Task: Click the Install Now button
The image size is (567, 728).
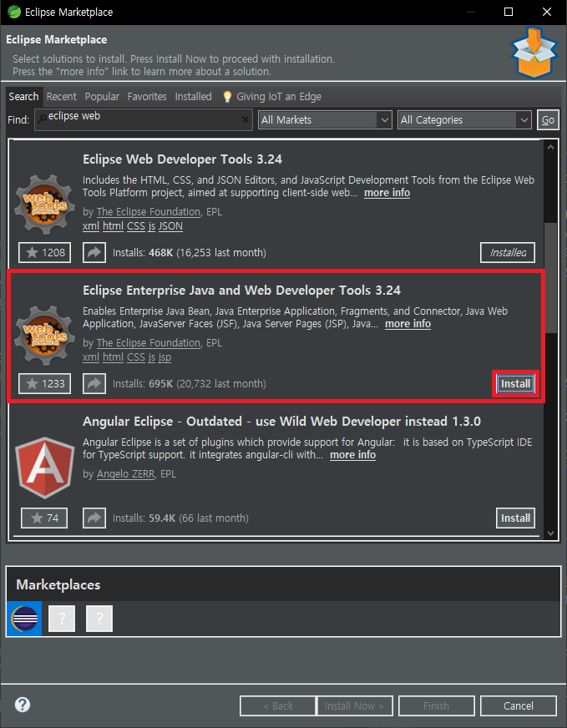Action: click(x=354, y=705)
